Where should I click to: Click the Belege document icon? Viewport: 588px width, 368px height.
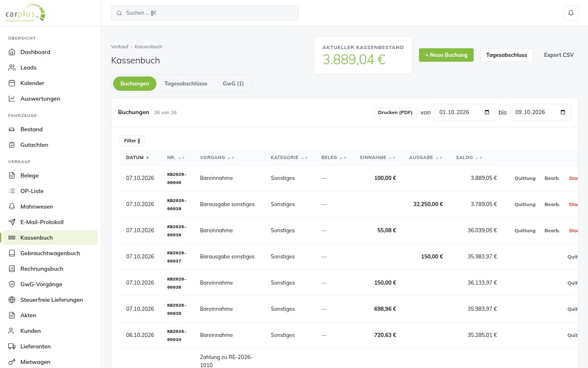point(12,175)
